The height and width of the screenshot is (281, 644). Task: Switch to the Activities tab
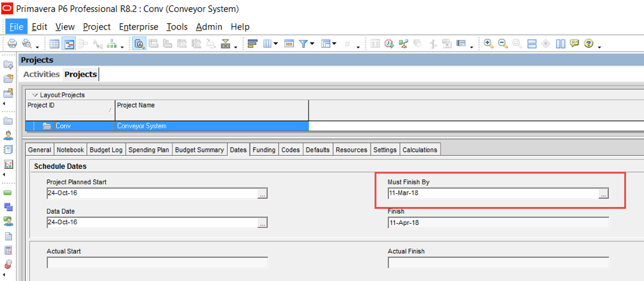pos(42,75)
